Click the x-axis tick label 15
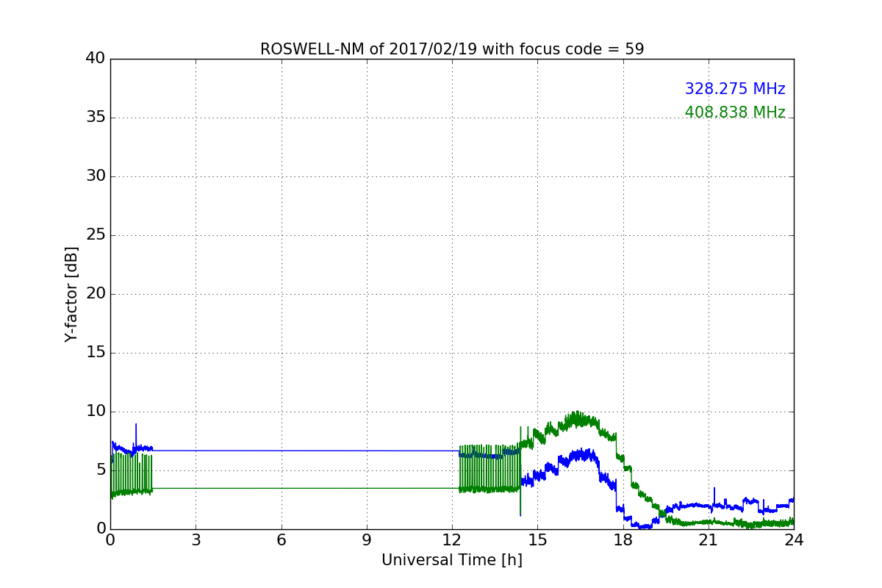Viewport: 882px width, 588px height. (537, 540)
